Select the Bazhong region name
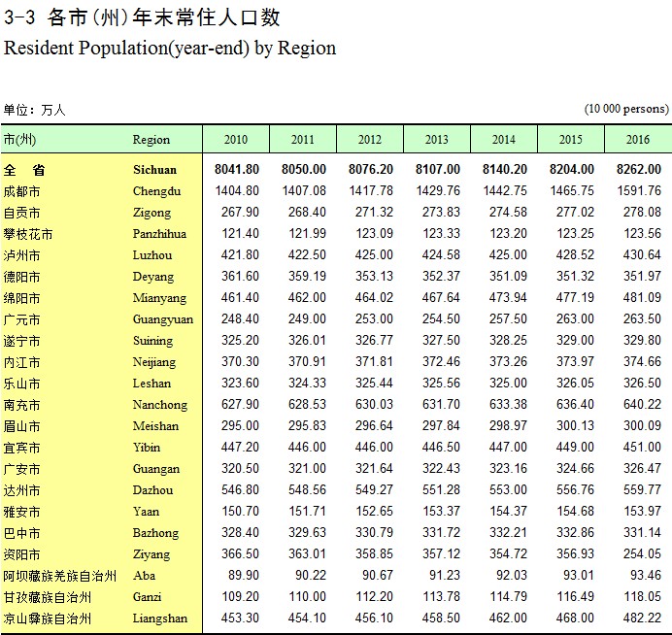The height and width of the screenshot is (635, 672). coord(155,533)
